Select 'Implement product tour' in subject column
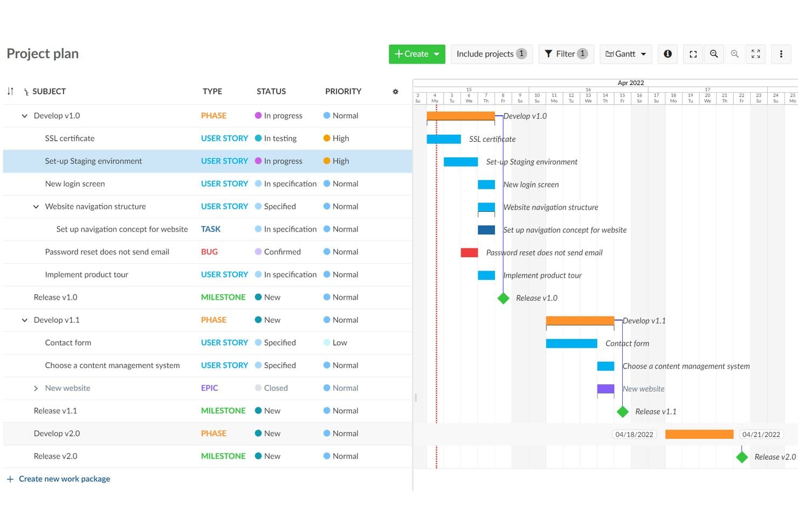This screenshot has width=798, height=532. (x=87, y=274)
